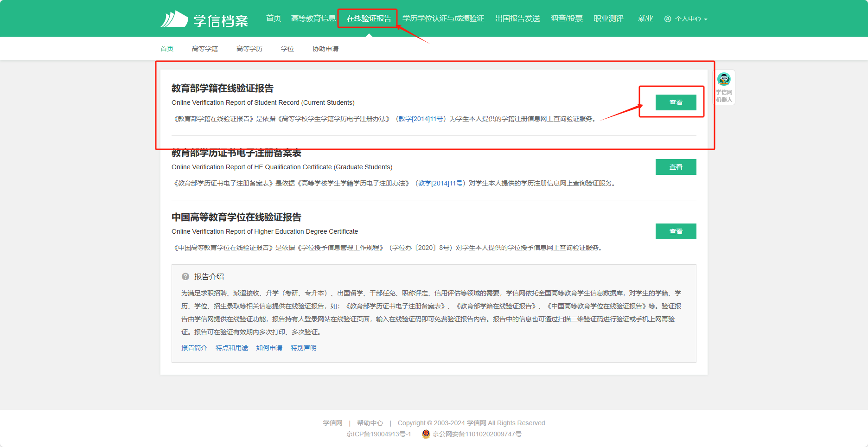868x447 pixels.
Task: Open 出国报告发送 menu item
Action: 517,19
